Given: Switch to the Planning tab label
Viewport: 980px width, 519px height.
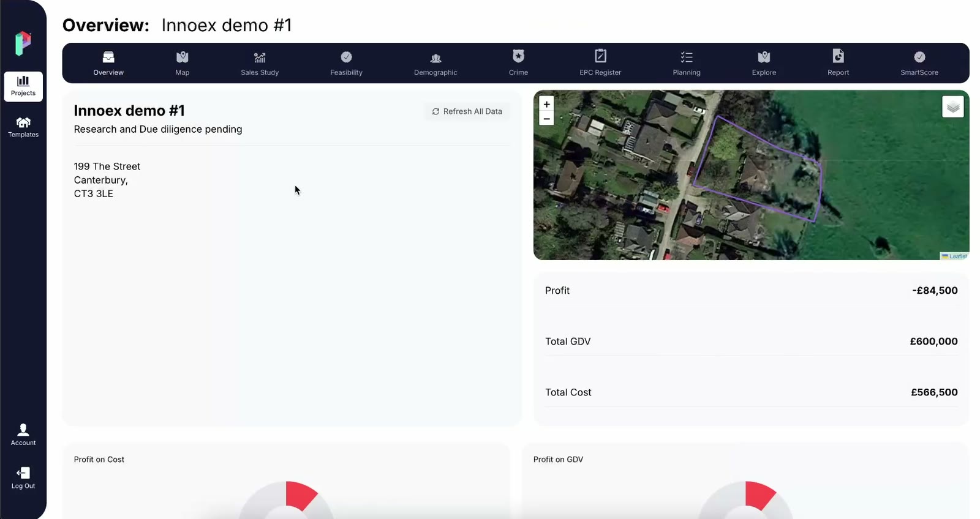Looking at the screenshot, I should click(x=687, y=72).
